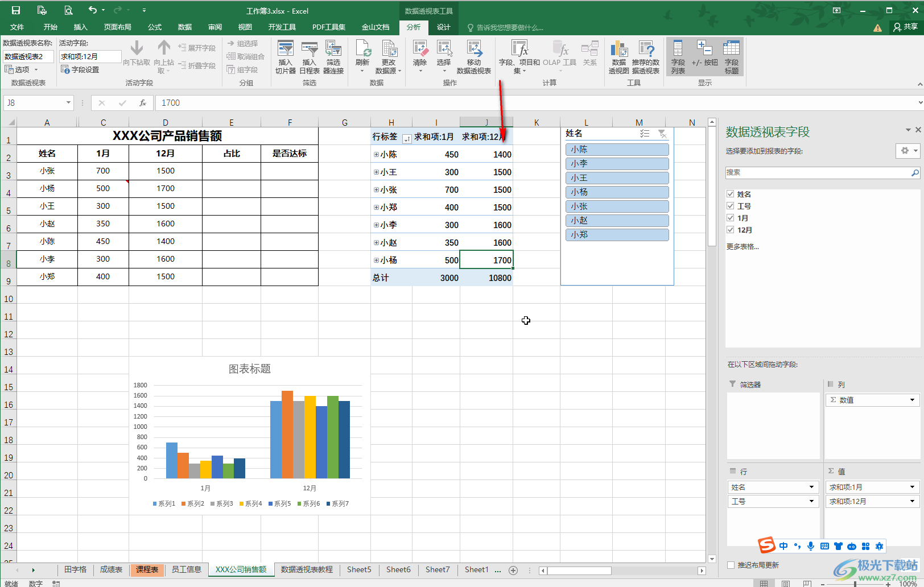Click the Sogou input method S icon
Screen dimensions: 924x587
coord(767,545)
